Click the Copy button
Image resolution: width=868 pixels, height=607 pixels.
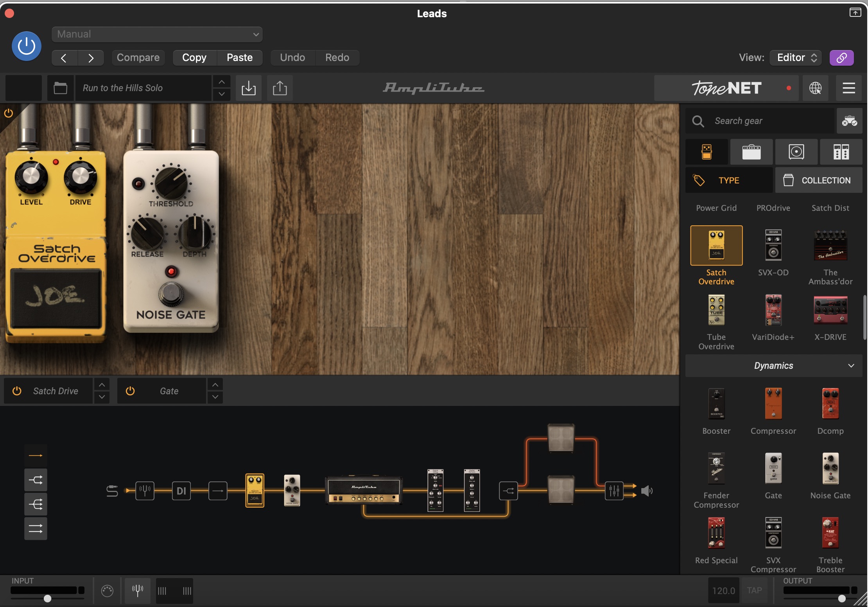point(194,58)
